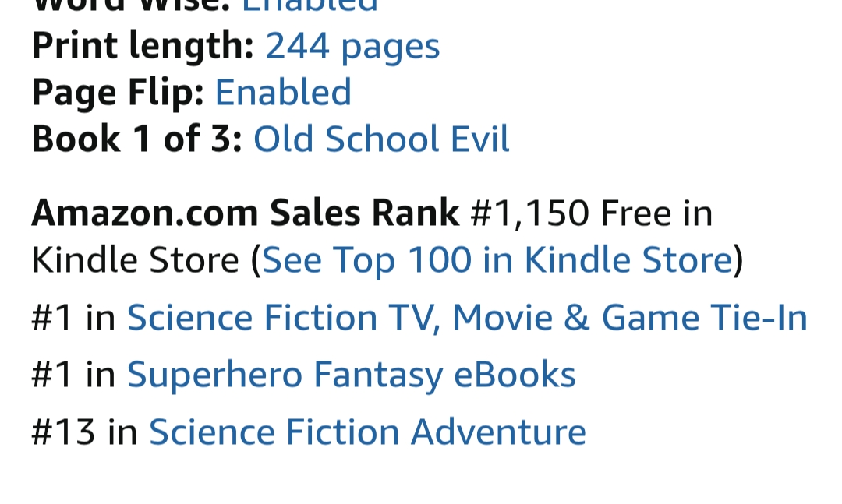Click the Print length label

point(143,46)
